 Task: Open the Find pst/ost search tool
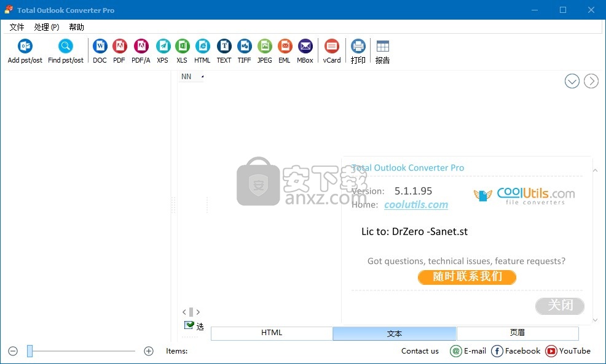(66, 52)
